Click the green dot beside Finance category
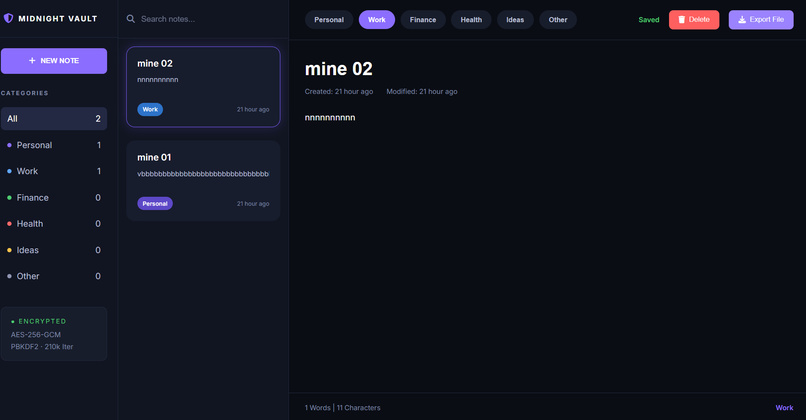 9,197
